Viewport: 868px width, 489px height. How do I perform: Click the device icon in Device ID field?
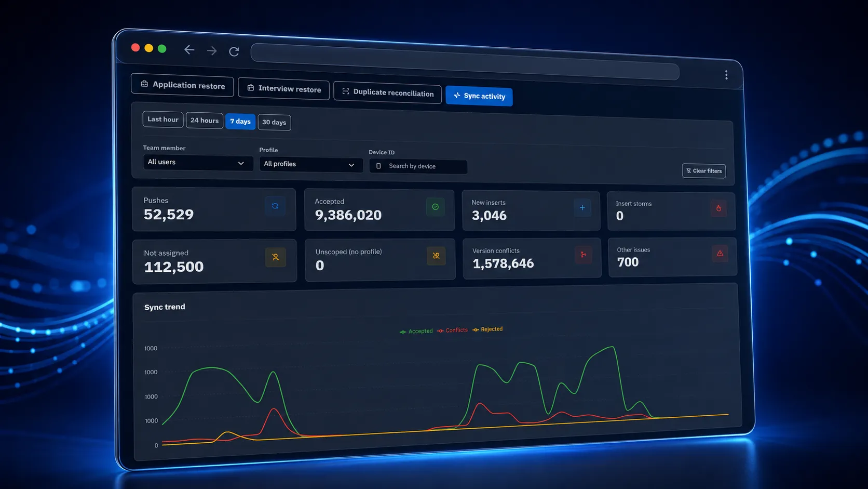tap(378, 166)
